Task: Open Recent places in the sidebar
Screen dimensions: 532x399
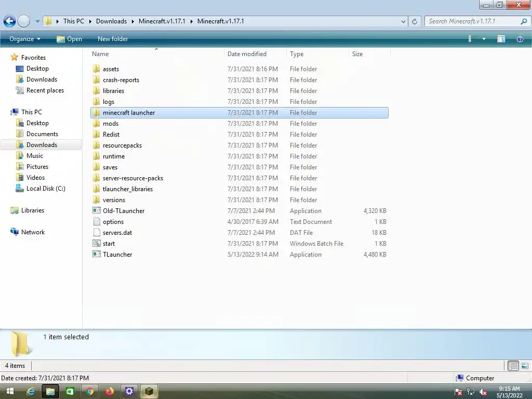Action: point(45,90)
